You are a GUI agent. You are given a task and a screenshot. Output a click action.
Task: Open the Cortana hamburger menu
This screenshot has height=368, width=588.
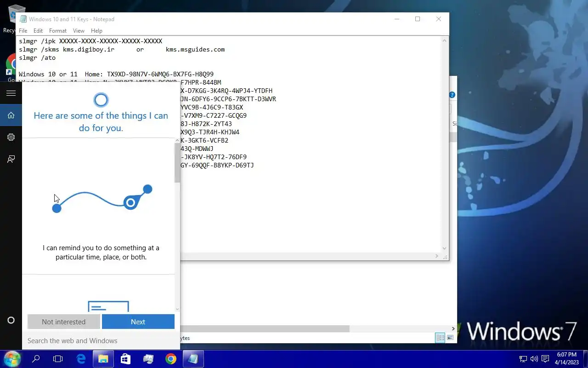11,93
